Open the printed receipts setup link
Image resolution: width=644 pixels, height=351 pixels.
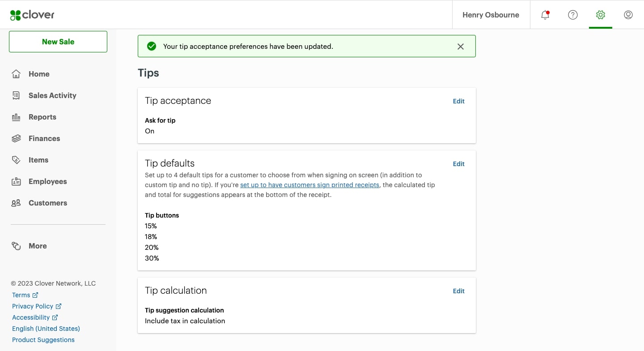tap(309, 185)
